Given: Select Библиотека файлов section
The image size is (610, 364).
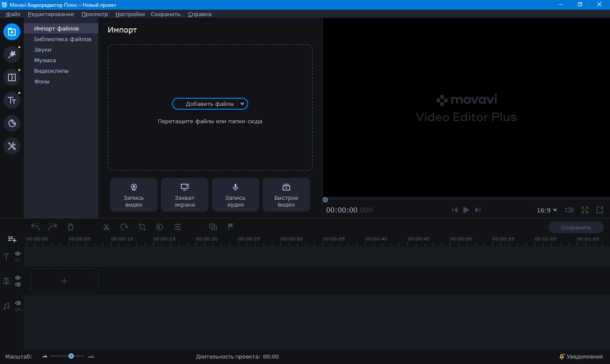Looking at the screenshot, I should [x=61, y=39].
